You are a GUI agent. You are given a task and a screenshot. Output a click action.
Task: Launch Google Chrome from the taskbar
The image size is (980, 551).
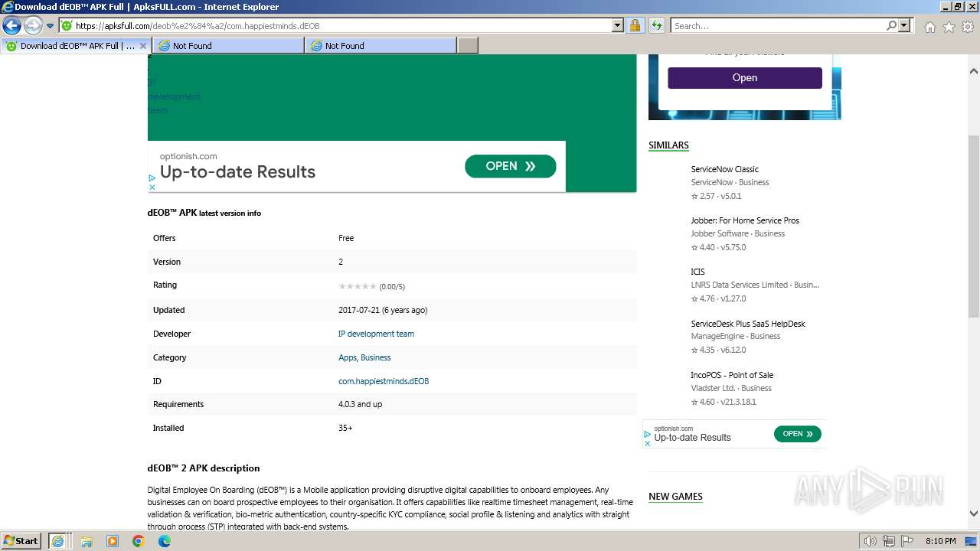(139, 541)
